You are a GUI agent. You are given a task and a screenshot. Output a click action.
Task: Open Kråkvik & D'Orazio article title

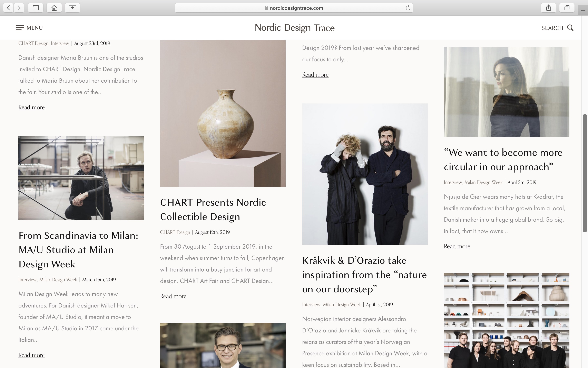[364, 275]
